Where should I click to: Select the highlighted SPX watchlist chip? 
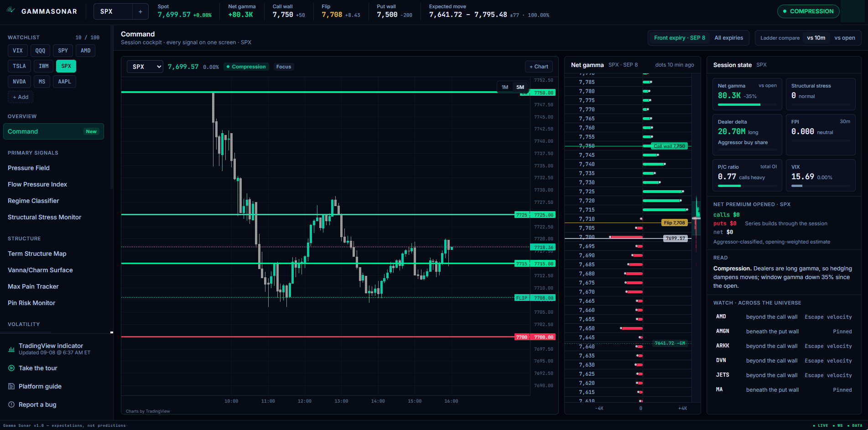click(66, 66)
